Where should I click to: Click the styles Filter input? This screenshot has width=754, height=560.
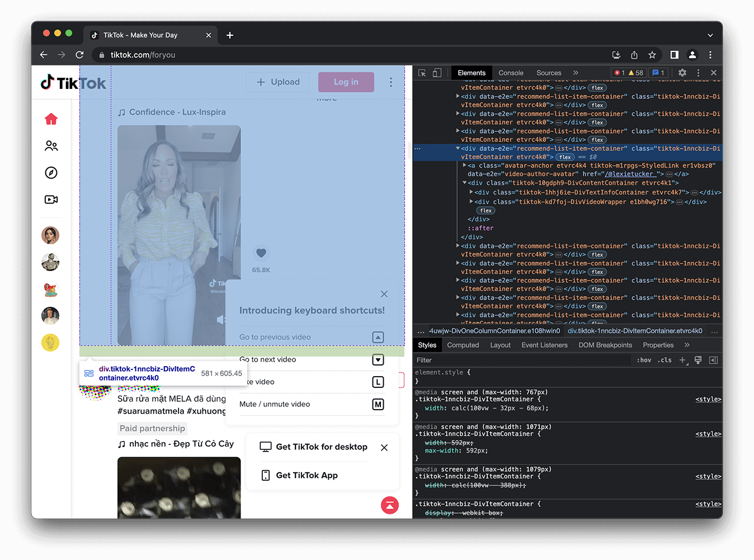[x=523, y=360]
